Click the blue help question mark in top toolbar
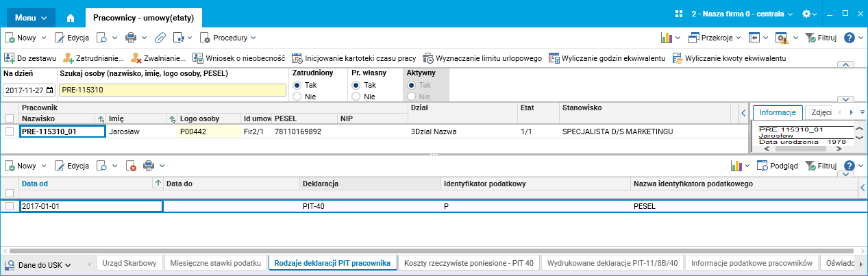This screenshot has height=276, width=868. (850, 38)
